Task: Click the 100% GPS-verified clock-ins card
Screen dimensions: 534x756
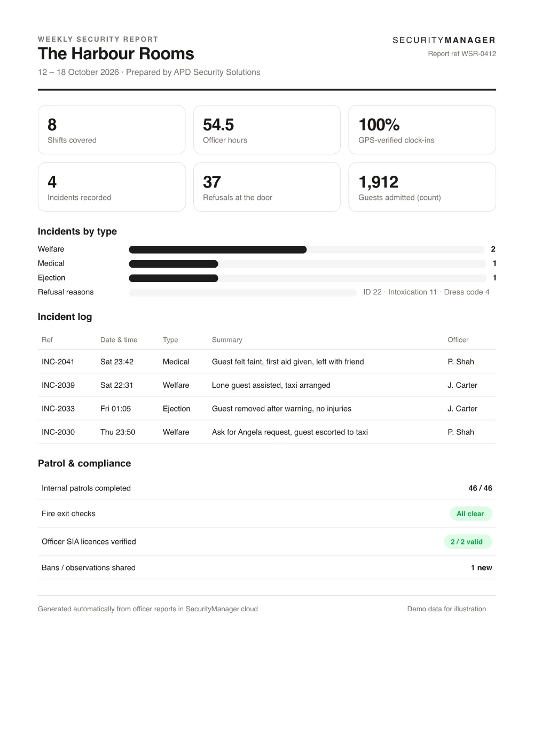Action: coord(422,130)
